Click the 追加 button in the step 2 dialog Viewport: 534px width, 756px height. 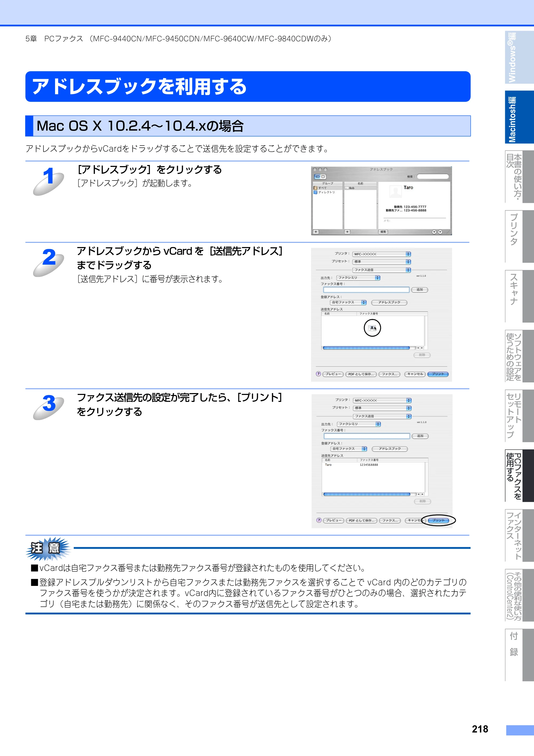[x=419, y=290]
